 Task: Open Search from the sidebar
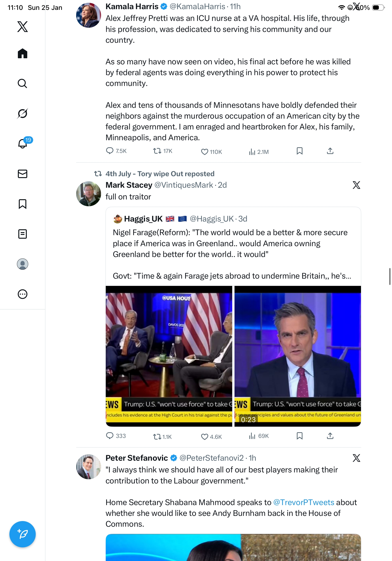click(23, 83)
